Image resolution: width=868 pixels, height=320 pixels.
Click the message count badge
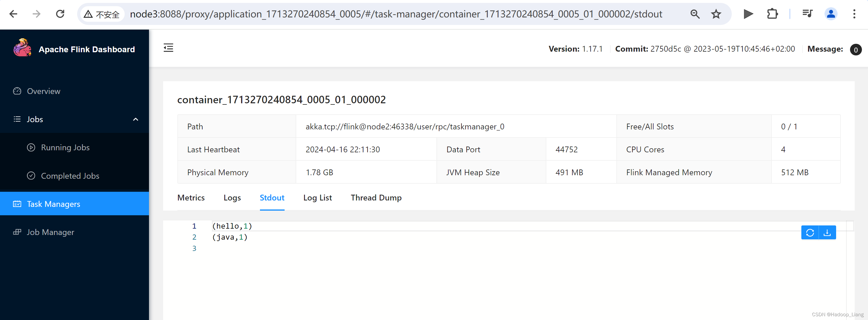pyautogui.click(x=855, y=50)
